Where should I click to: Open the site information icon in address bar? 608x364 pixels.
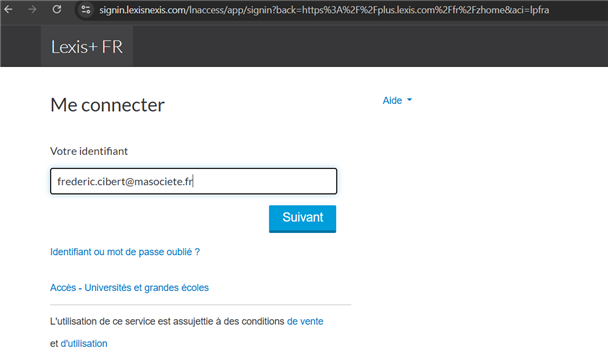pos(86,10)
